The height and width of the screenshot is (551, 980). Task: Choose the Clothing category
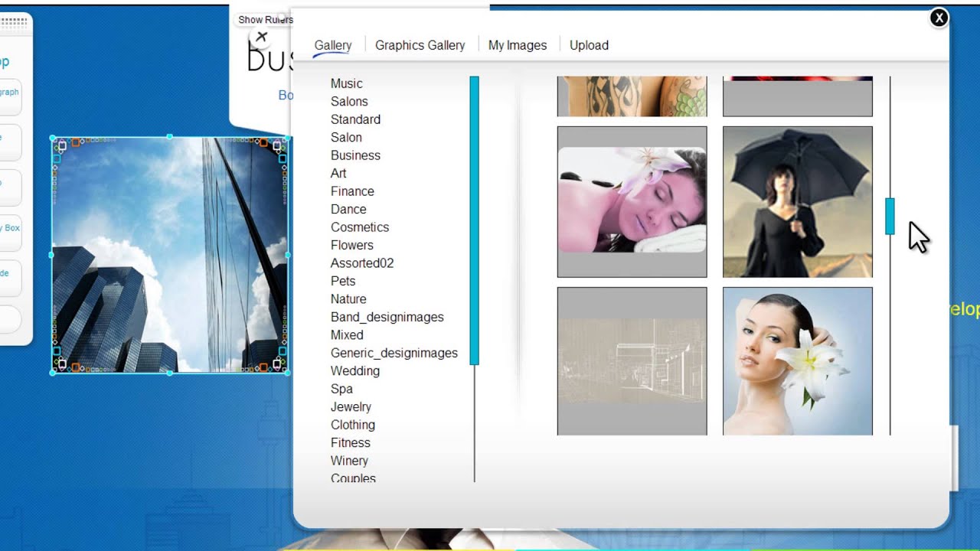353,425
